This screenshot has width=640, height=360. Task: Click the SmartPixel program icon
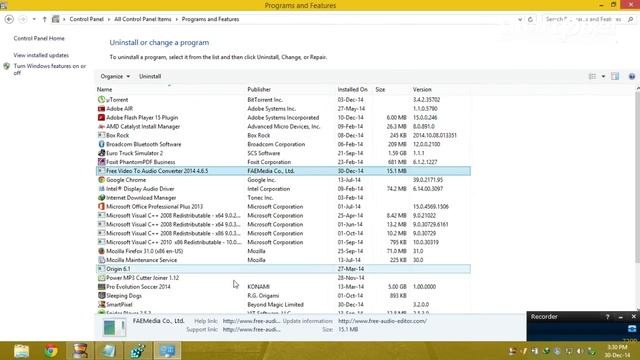[101, 304]
